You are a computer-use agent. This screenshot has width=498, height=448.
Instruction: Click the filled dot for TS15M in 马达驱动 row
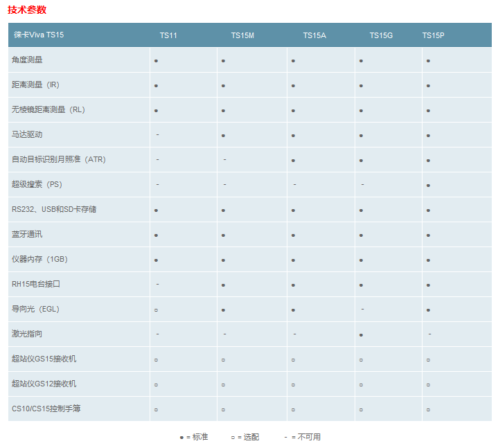(223, 136)
